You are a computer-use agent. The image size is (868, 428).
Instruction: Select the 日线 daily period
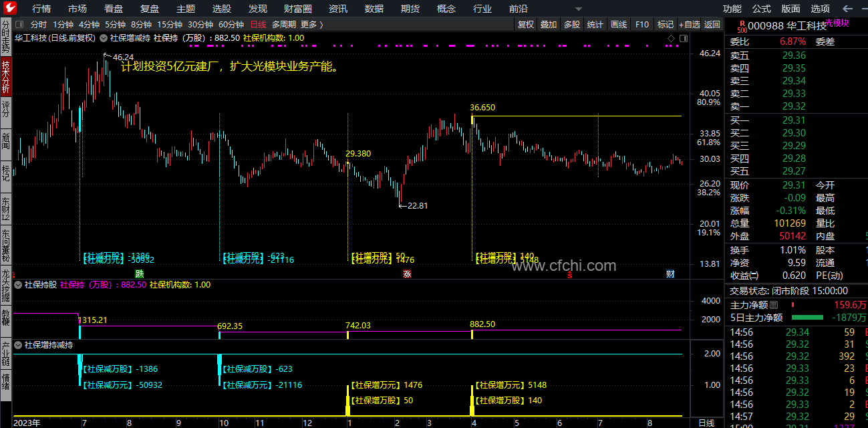click(258, 24)
